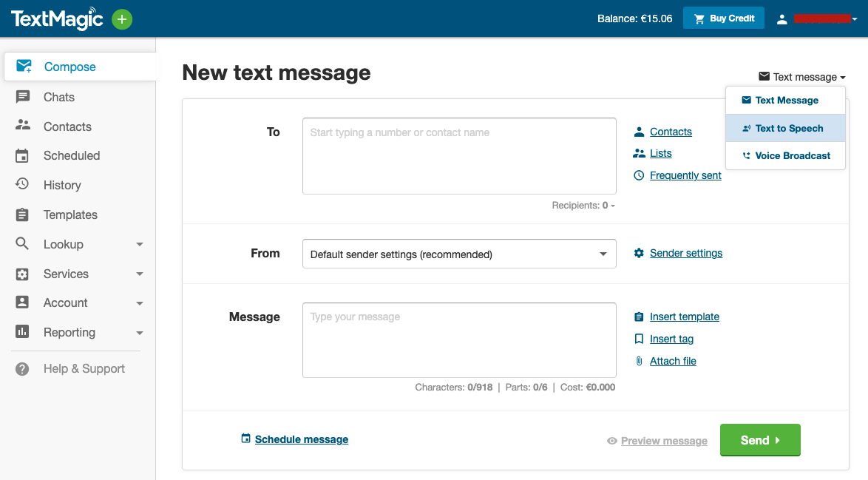Open Chats from the sidebar icon

pos(23,97)
